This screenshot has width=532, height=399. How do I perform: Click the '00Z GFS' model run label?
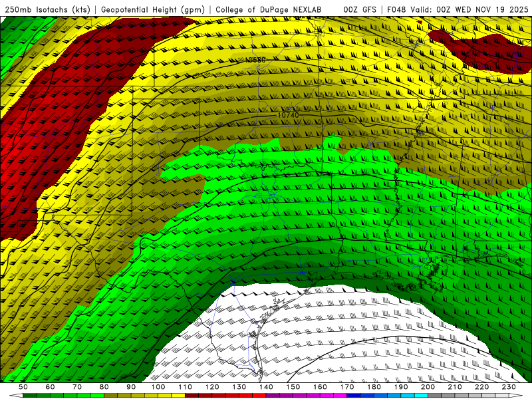click(360, 10)
